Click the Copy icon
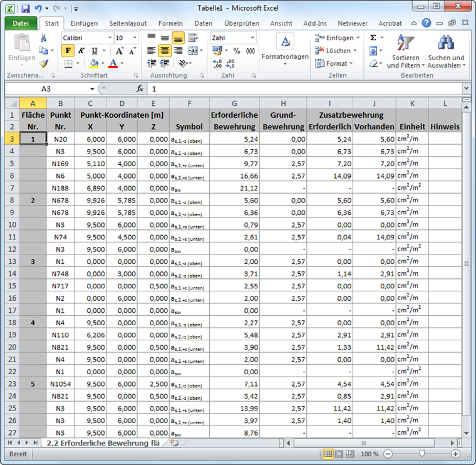This screenshot has width=476, height=465. tap(43, 50)
